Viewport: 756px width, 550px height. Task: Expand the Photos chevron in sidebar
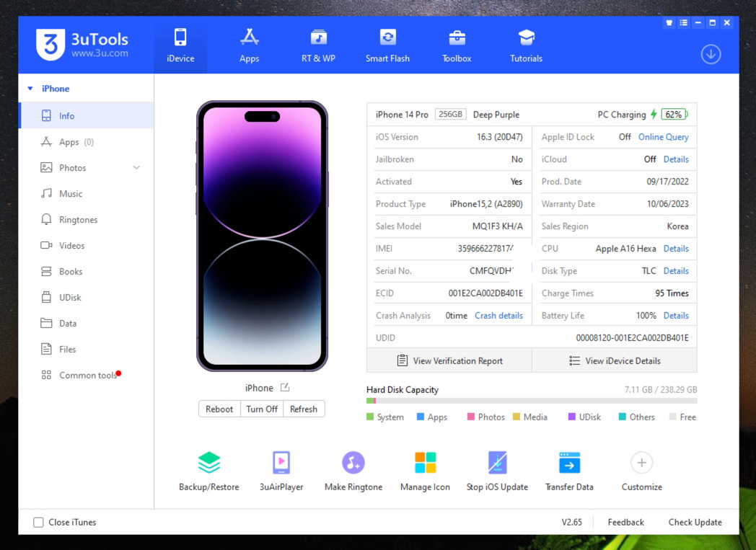click(x=136, y=168)
